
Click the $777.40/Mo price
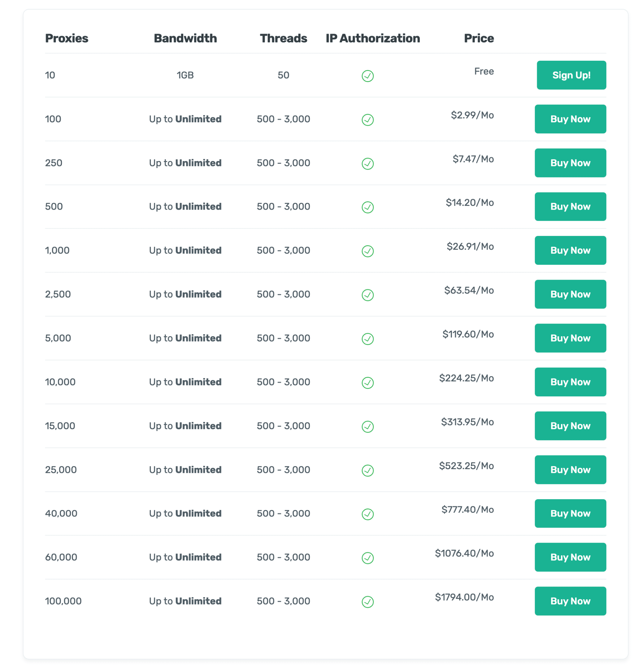(x=467, y=509)
